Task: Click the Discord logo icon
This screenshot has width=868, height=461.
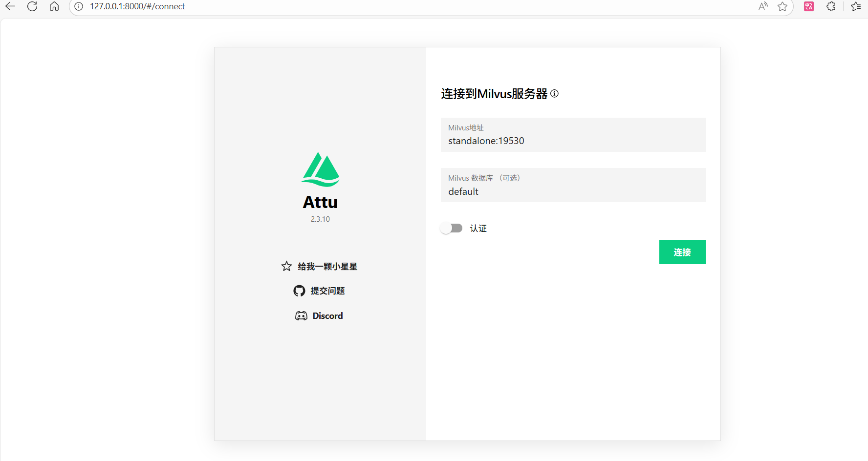Action: 301,316
